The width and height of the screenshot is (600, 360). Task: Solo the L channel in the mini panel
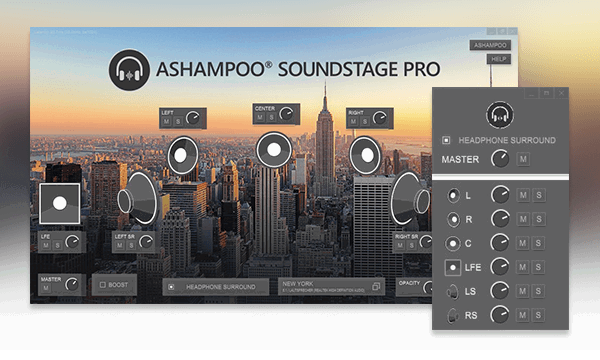coord(539,195)
